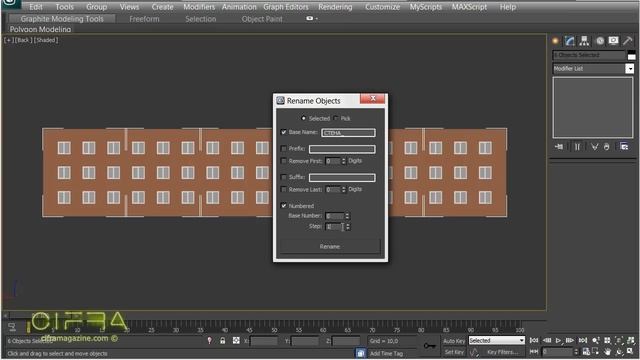This screenshot has height=360, width=640.
Task: Step to previous frame
Action: tap(547, 340)
